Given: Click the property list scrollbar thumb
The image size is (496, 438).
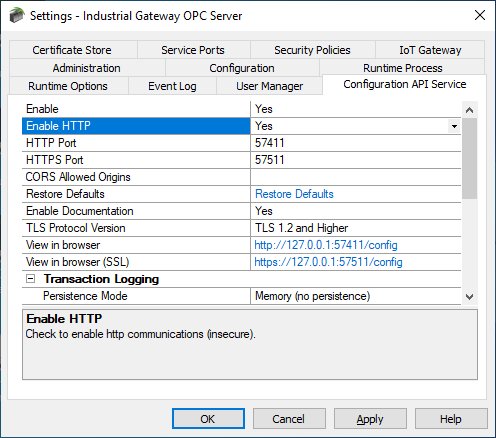Looking at the screenshot, I should (x=469, y=158).
